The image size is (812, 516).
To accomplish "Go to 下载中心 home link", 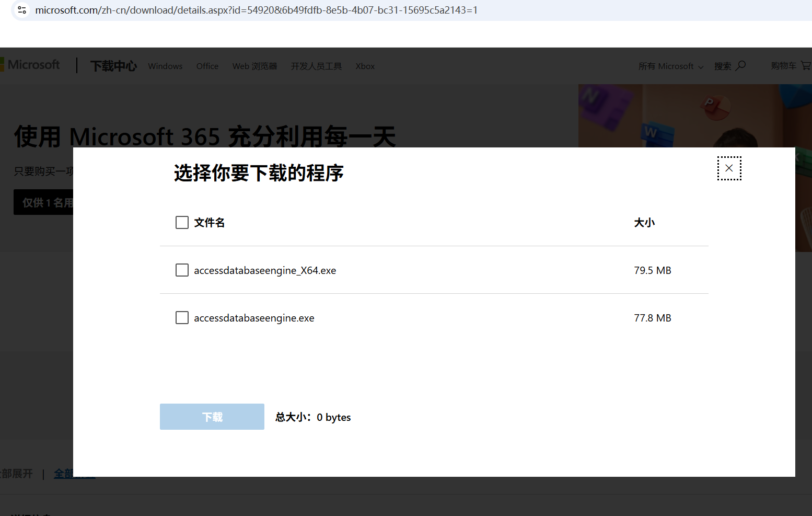I will [x=113, y=66].
